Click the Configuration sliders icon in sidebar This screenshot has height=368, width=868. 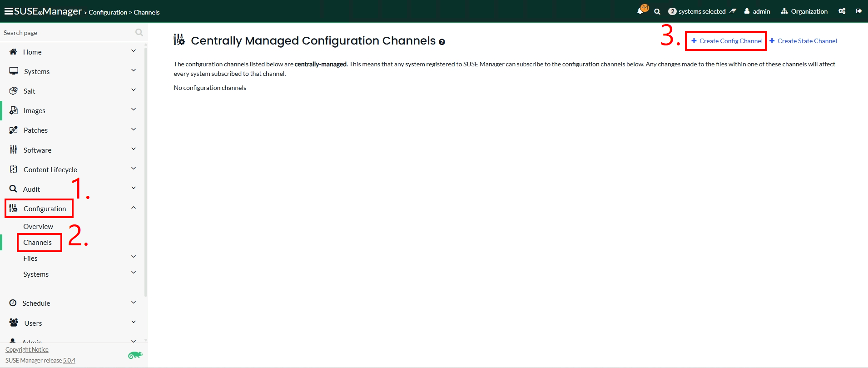[x=14, y=208]
